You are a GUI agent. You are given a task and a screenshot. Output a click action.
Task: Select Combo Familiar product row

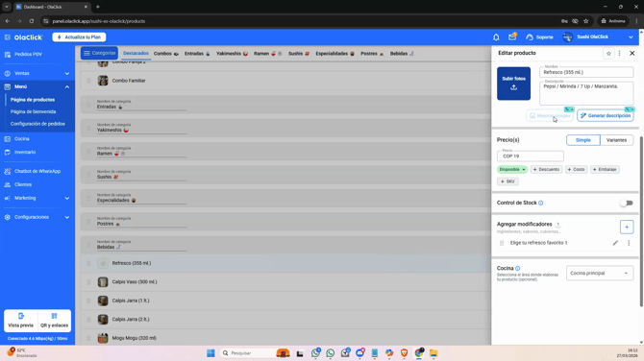tap(285, 81)
